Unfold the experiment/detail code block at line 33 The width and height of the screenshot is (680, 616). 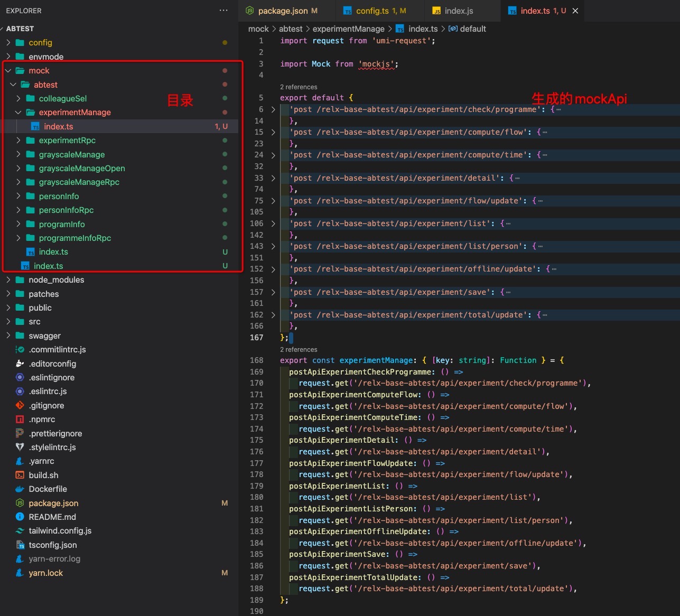pyautogui.click(x=273, y=178)
